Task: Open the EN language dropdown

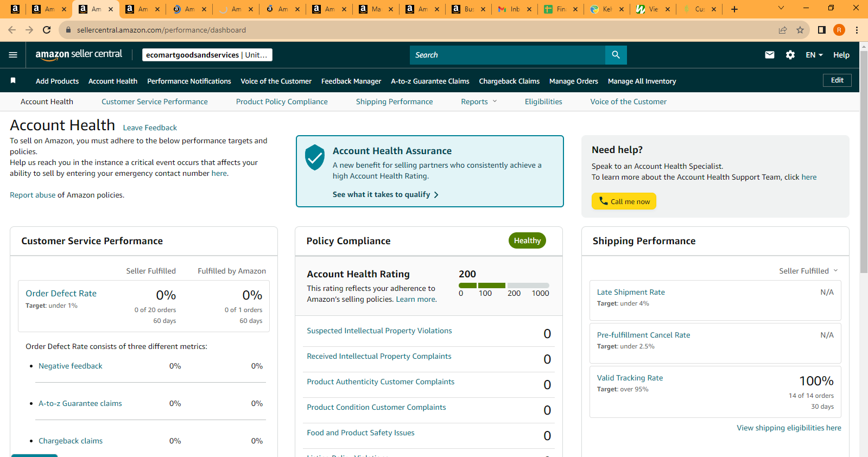Action: (x=814, y=55)
